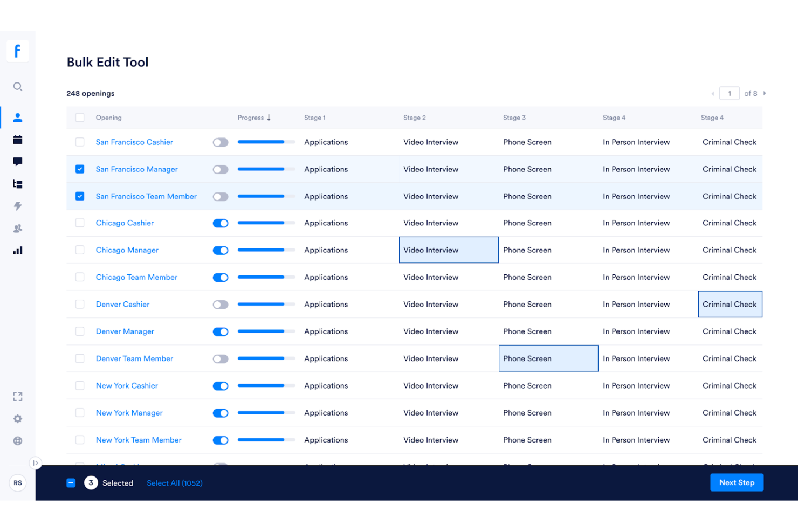Viewport: 798px width, 532px height.
Task: Click the Next Step button
Action: pyautogui.click(x=737, y=482)
